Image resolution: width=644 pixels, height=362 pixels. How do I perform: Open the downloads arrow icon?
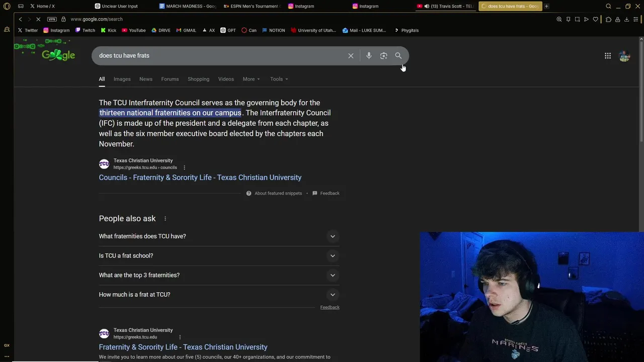pyautogui.click(x=626, y=19)
